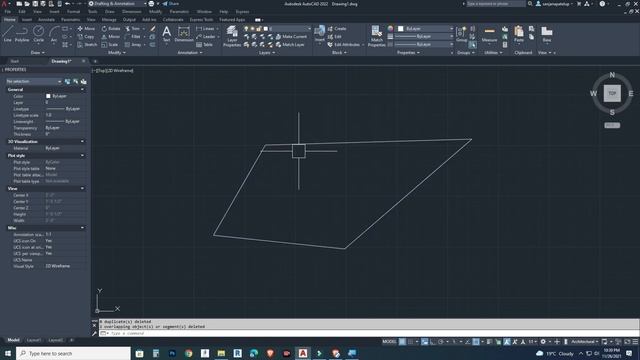Open Layer Properties manager
The width and height of the screenshot is (640, 360).
tap(232, 36)
